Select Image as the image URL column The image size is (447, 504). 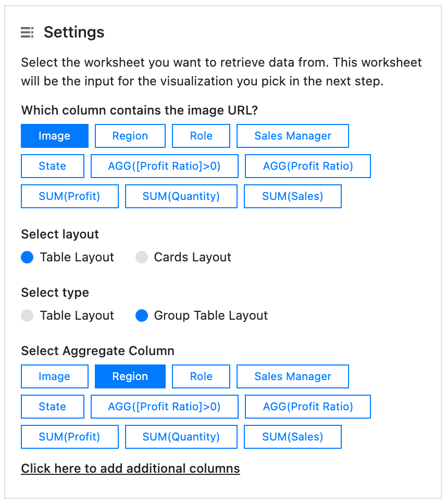[x=54, y=136]
